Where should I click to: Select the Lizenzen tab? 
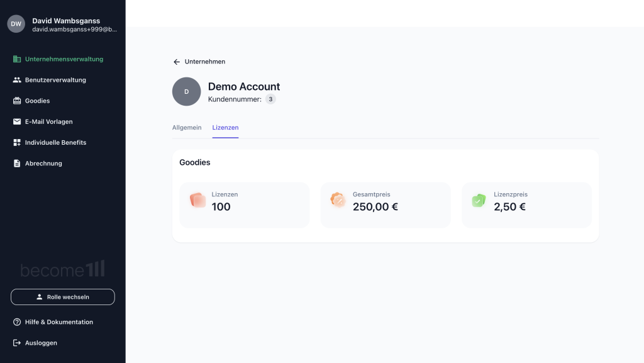pos(225,128)
